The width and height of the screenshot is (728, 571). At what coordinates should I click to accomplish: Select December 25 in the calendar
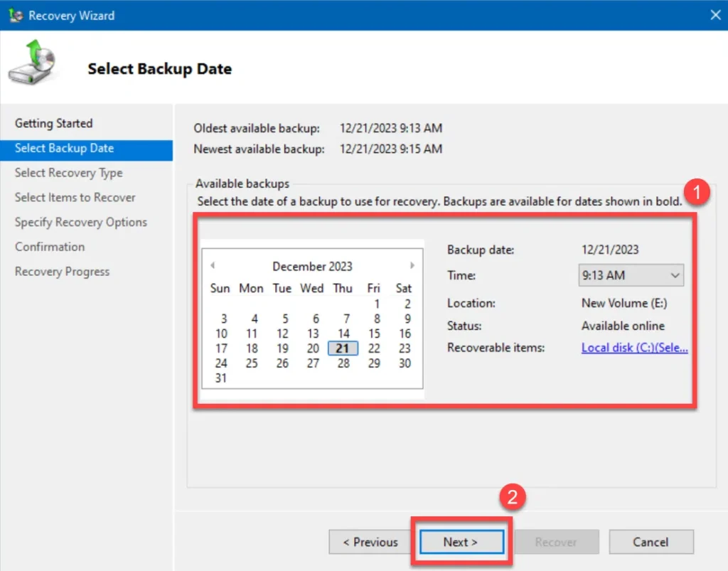click(x=252, y=363)
